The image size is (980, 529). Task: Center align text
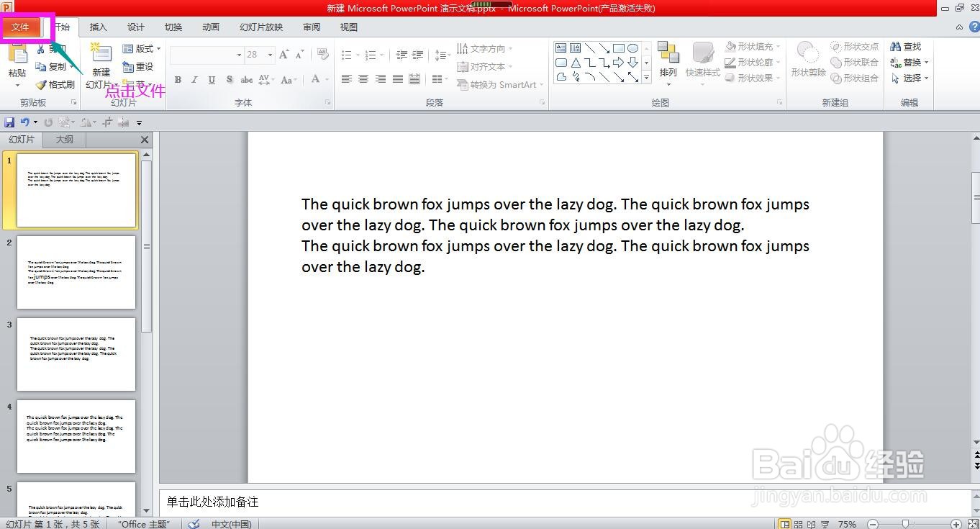pyautogui.click(x=363, y=79)
